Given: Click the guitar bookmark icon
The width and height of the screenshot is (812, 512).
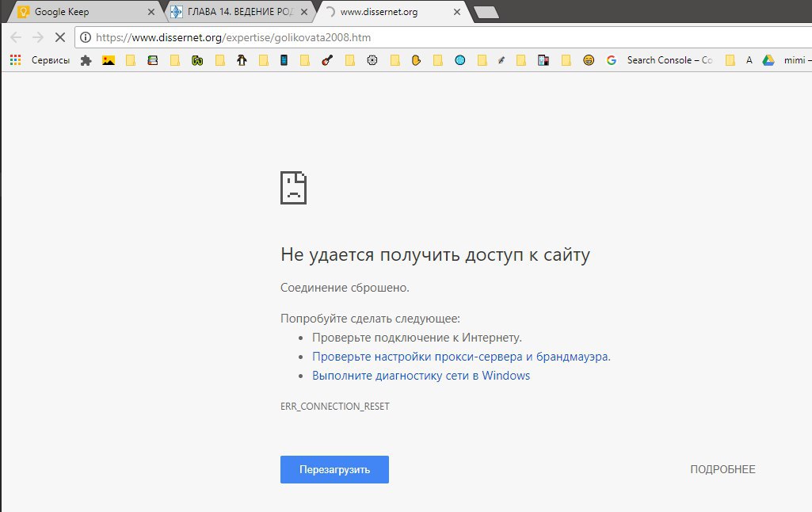Looking at the screenshot, I should [x=326, y=60].
